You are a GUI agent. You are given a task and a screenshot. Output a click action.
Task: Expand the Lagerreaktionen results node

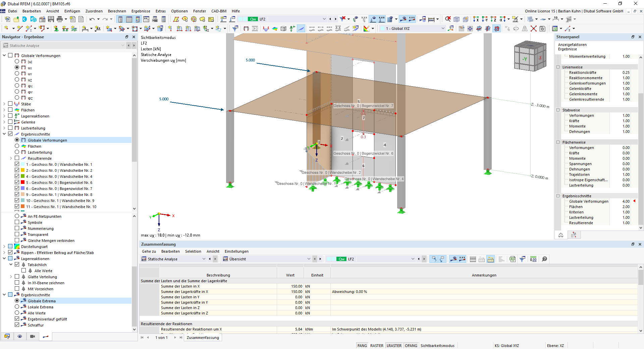[4, 116]
